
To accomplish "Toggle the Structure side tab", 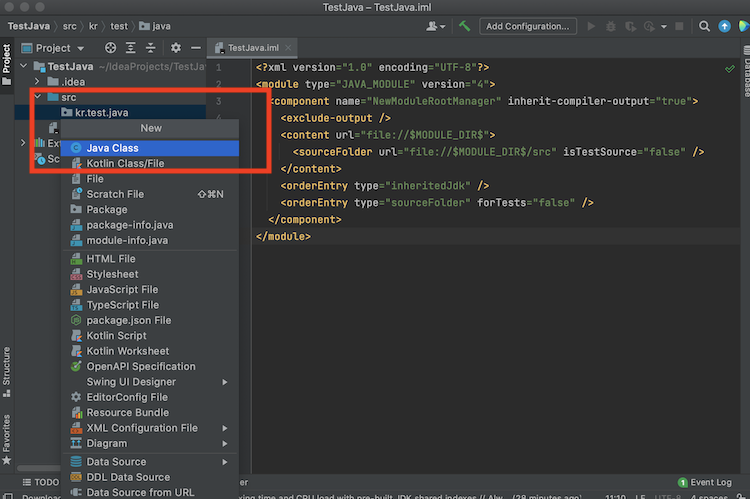I will point(7,372).
